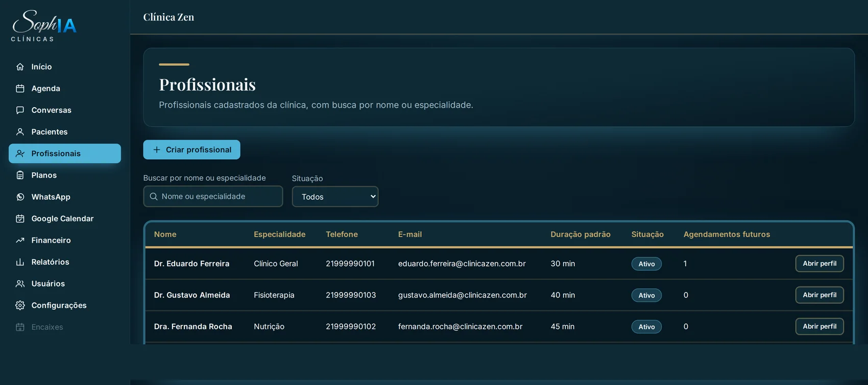Image resolution: width=868 pixels, height=385 pixels.
Task: Click the Conversas chat bubble icon
Action: 20,110
